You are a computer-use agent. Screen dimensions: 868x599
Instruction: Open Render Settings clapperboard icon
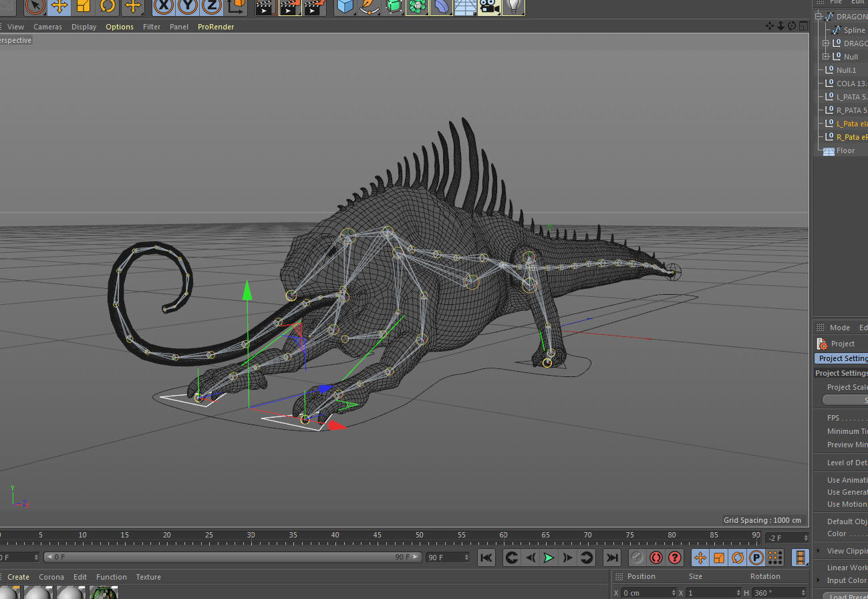pos(314,7)
